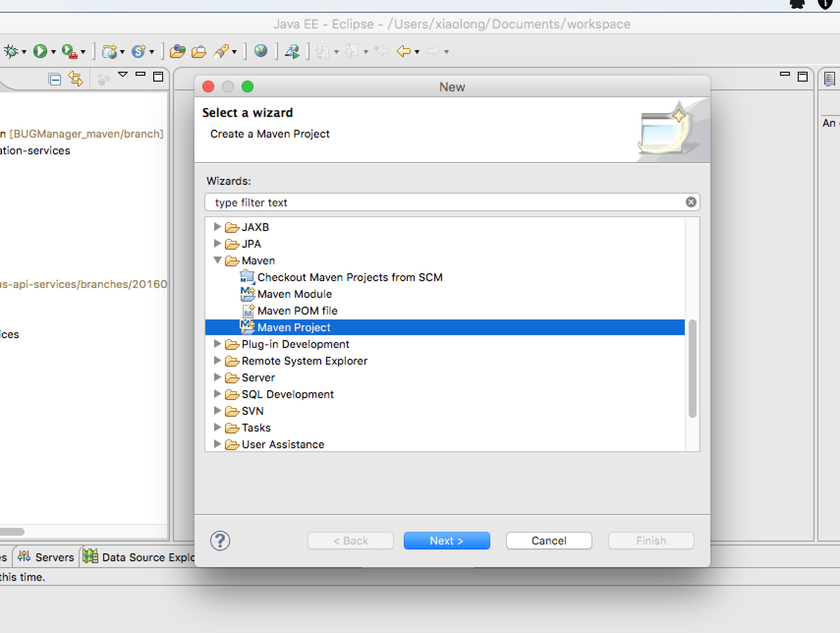
Task: Click the Debug bug icon in toolbar
Action: (x=11, y=51)
